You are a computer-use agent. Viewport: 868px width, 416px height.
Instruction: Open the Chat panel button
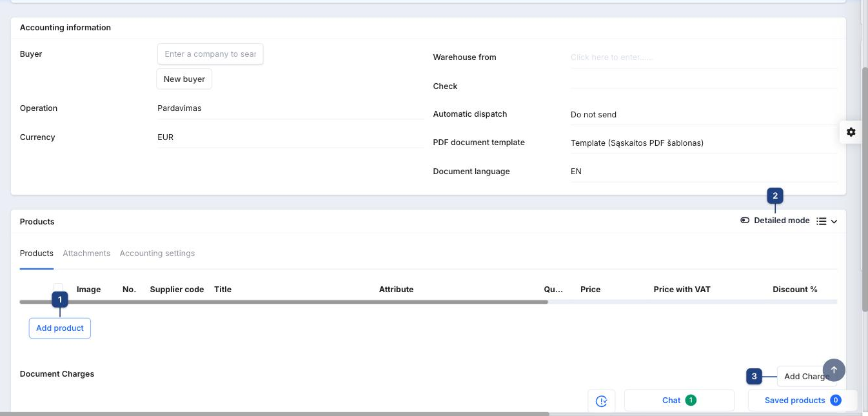679,401
